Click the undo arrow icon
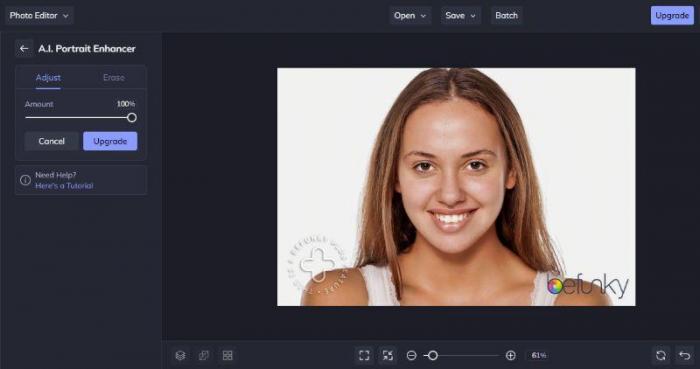The width and height of the screenshot is (700, 369). (x=684, y=355)
